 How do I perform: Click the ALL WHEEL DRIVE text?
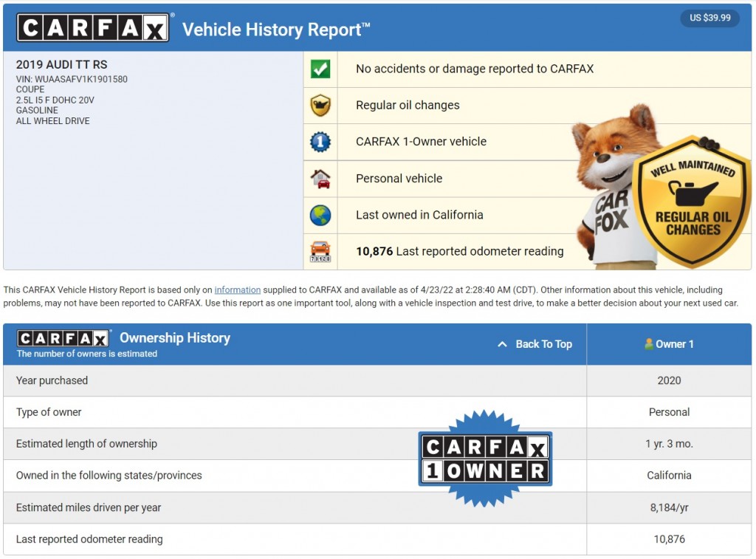[x=53, y=121]
